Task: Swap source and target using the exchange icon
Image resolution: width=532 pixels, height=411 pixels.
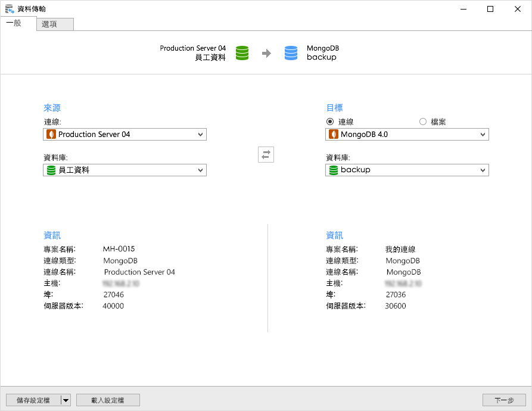Action: coord(266,154)
